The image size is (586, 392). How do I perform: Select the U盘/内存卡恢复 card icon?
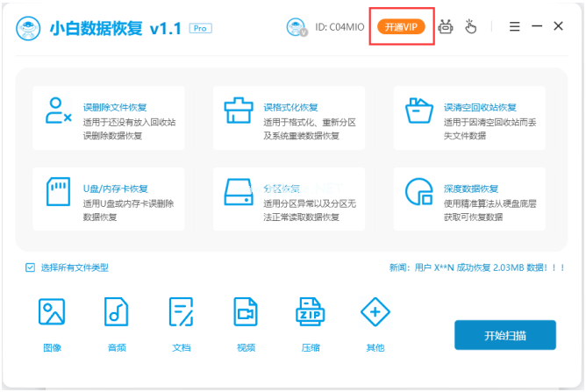[x=58, y=192]
